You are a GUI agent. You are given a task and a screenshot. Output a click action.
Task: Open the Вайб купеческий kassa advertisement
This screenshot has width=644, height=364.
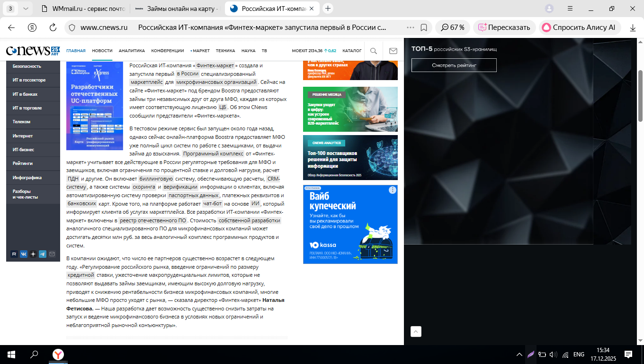click(350, 225)
